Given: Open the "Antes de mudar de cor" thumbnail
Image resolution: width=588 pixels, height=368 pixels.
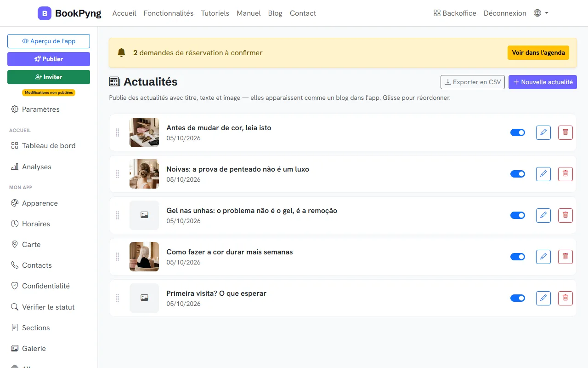Looking at the screenshot, I should click(144, 132).
